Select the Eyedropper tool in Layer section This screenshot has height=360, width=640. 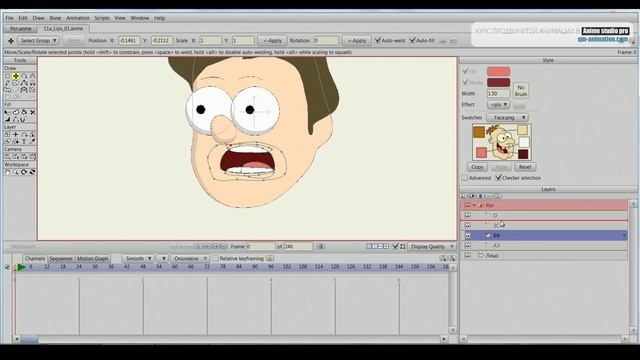(x=33, y=141)
